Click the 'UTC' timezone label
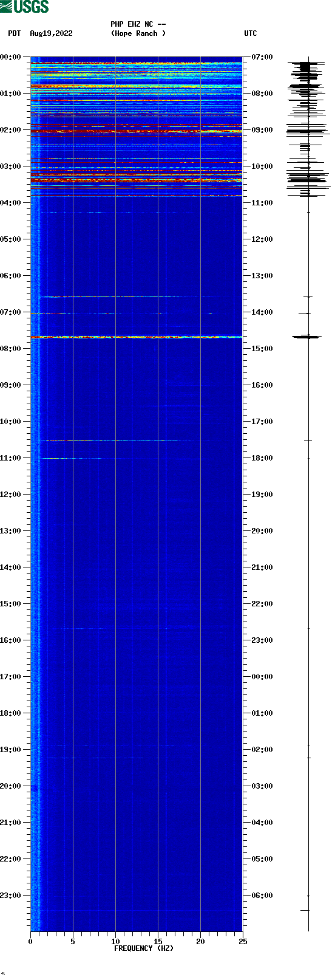This screenshot has width=335, height=980. coord(251,33)
